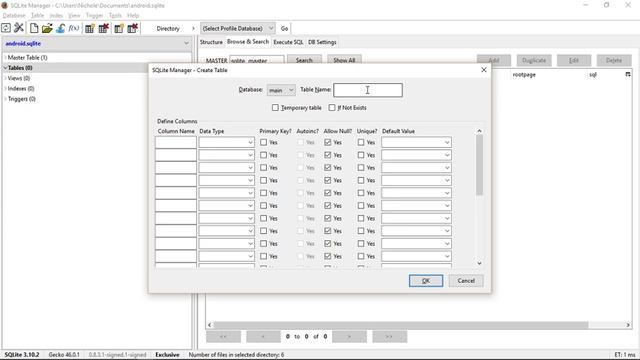Click the Connect Database open folder icon

pyautogui.click(x=47, y=28)
